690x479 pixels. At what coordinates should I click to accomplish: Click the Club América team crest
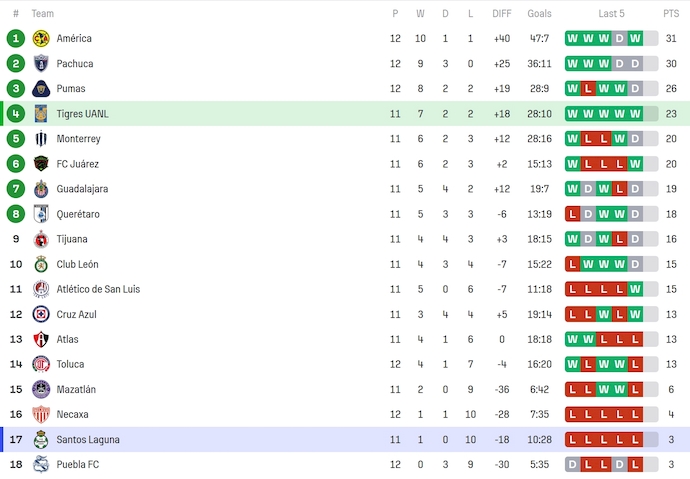click(41, 39)
